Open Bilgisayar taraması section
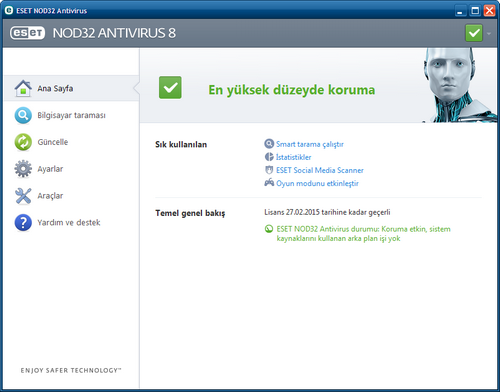500x392 pixels. coord(71,115)
